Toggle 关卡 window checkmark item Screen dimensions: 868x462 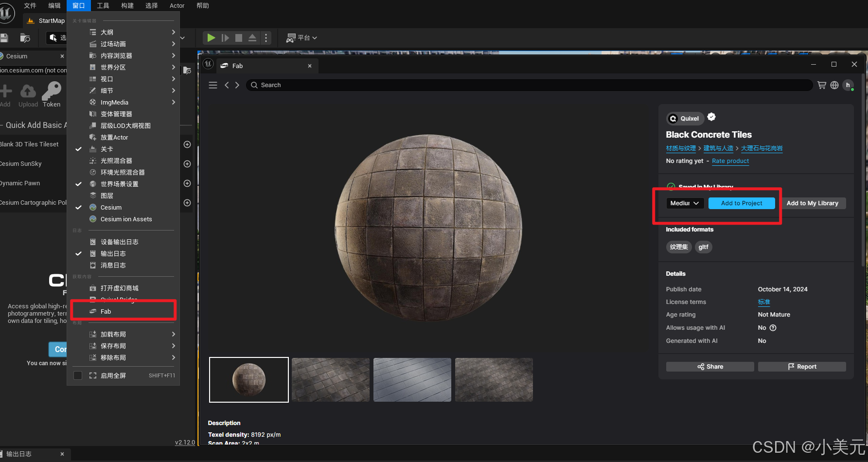coord(124,149)
